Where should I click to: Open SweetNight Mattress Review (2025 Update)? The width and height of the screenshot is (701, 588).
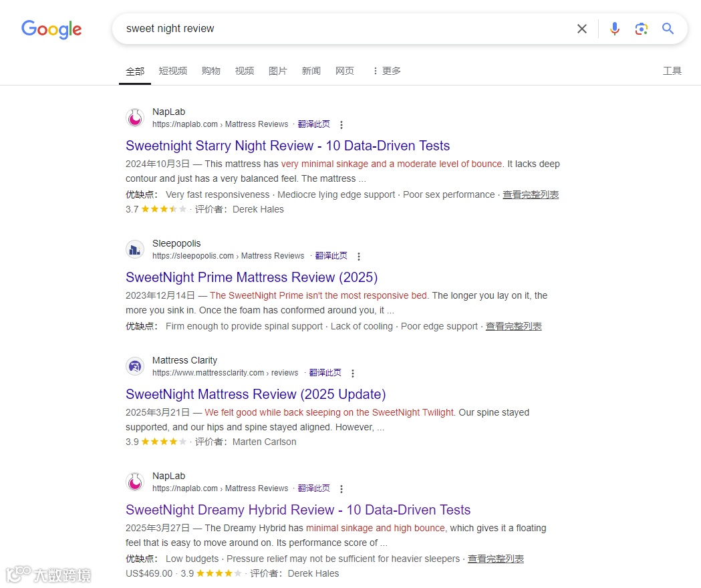(256, 394)
